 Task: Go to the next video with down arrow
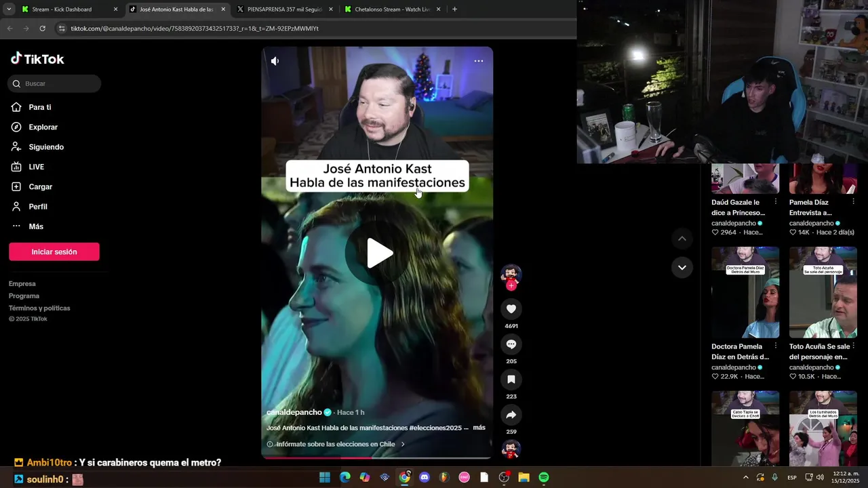coord(682,268)
